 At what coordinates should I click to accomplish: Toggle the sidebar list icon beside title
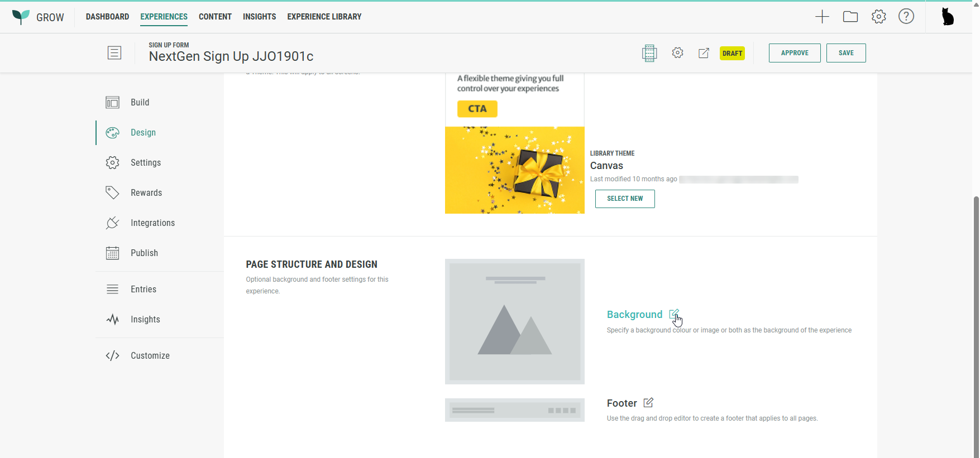coord(114,53)
